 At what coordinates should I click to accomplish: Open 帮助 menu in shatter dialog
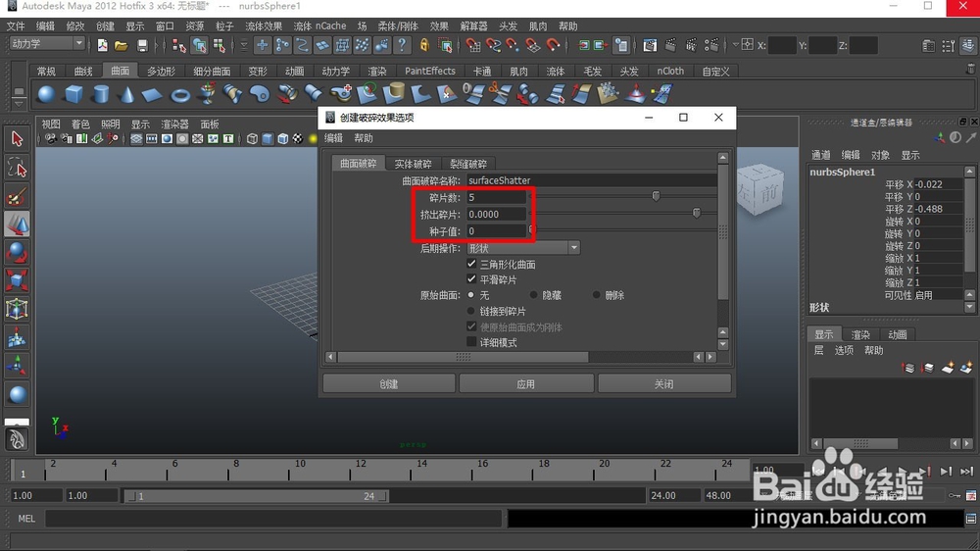coord(364,138)
